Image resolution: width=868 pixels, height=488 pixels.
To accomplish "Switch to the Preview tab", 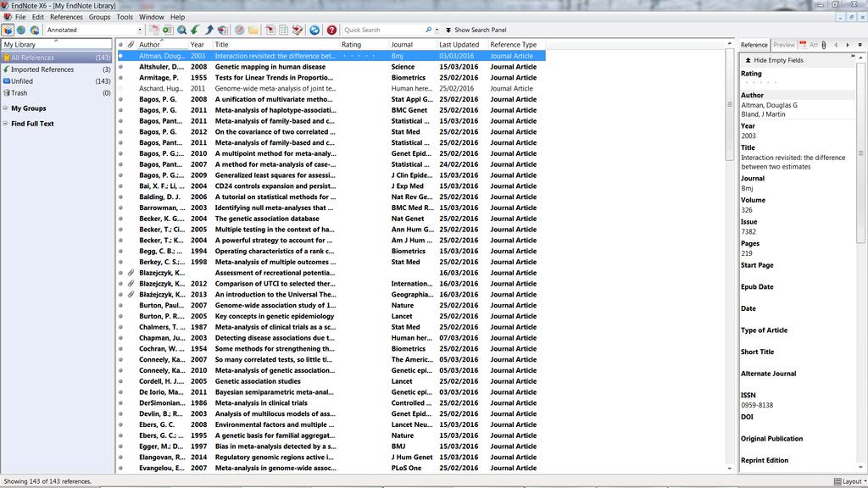I will 784,45.
